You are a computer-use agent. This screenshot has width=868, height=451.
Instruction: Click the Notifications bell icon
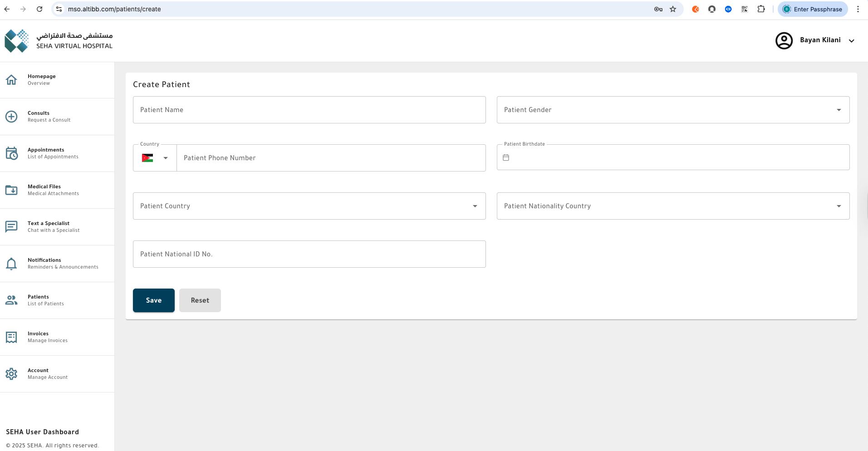[x=11, y=264]
